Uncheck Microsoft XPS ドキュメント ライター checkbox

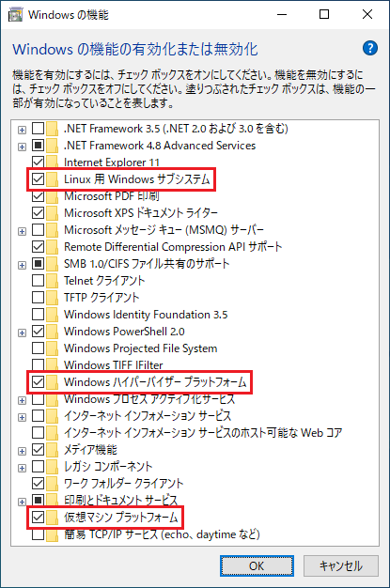tap(38, 212)
